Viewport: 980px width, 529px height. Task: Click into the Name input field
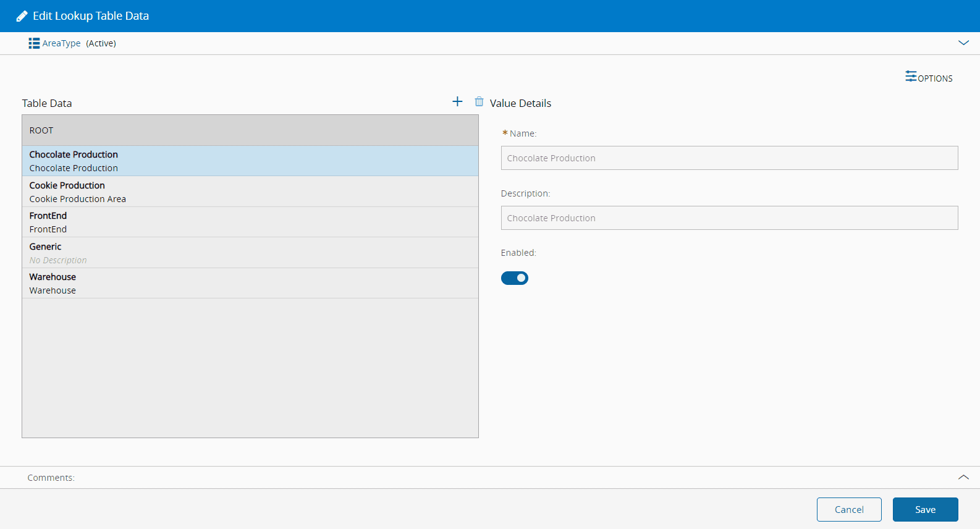coord(729,158)
